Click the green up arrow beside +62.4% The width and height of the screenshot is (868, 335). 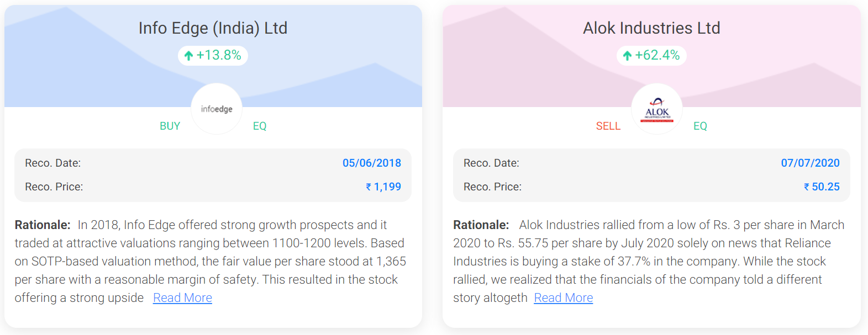627,56
